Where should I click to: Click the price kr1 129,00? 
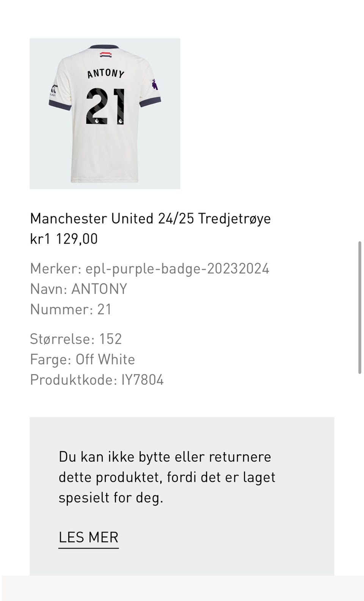[x=64, y=239]
